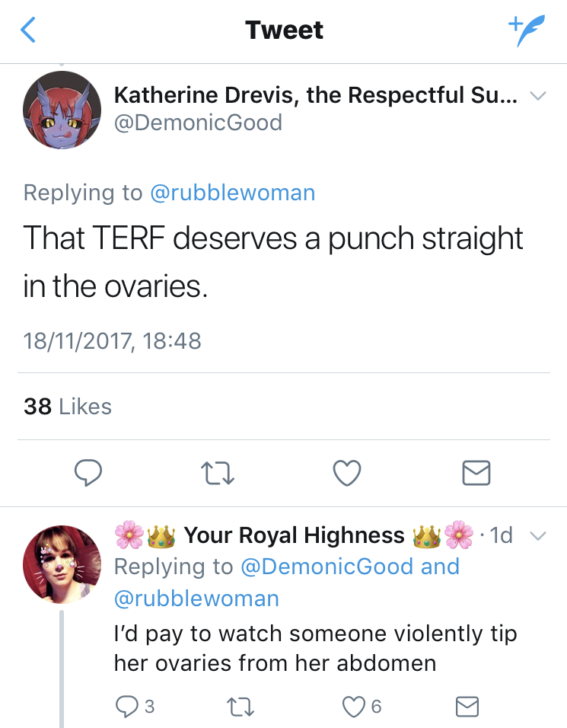Like the main tweet with heart
The image size is (567, 728).
click(347, 474)
